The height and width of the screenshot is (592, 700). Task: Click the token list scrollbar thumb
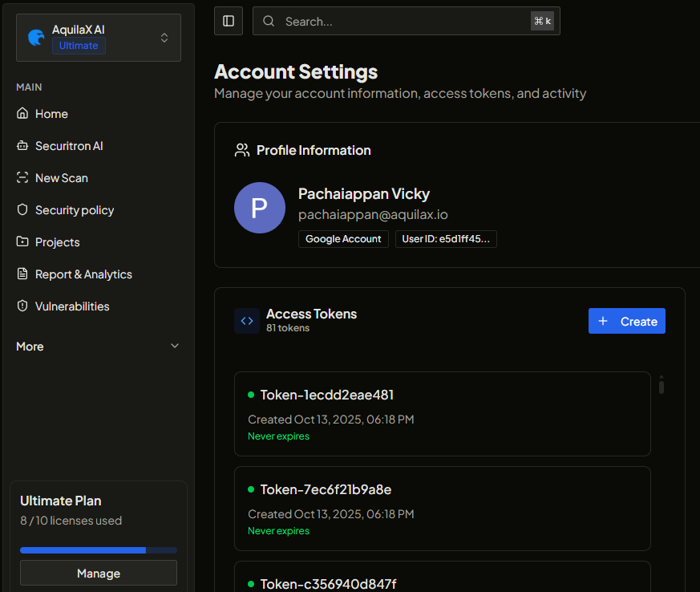pyautogui.click(x=662, y=387)
